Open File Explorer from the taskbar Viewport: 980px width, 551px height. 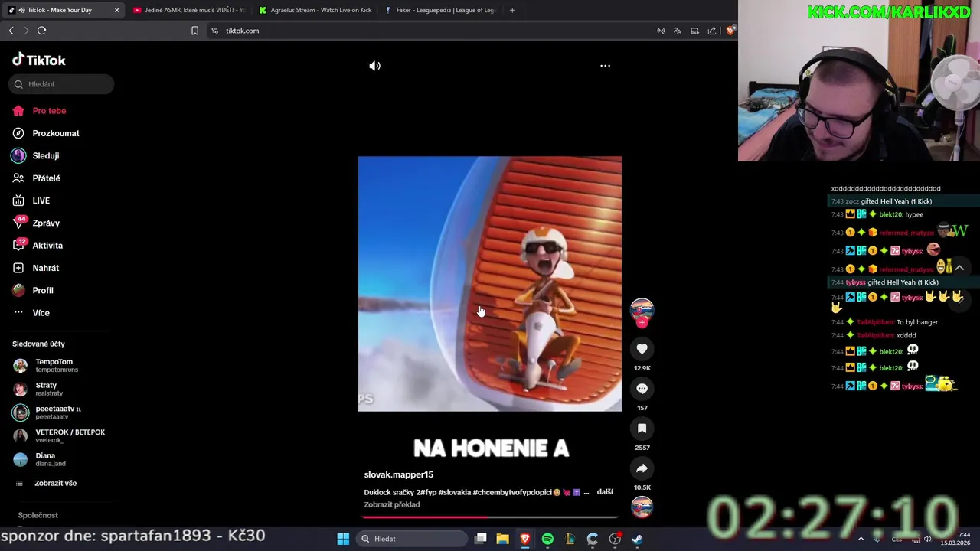[502, 539]
